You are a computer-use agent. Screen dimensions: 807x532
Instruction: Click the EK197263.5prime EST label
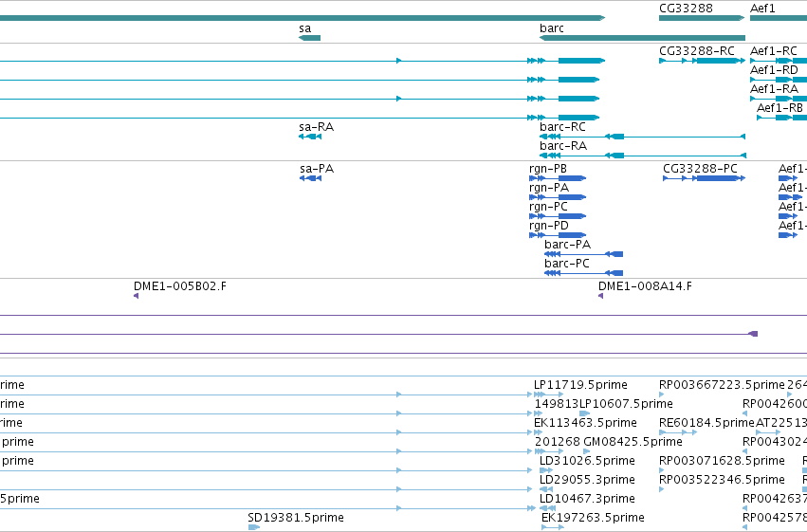tap(593, 518)
